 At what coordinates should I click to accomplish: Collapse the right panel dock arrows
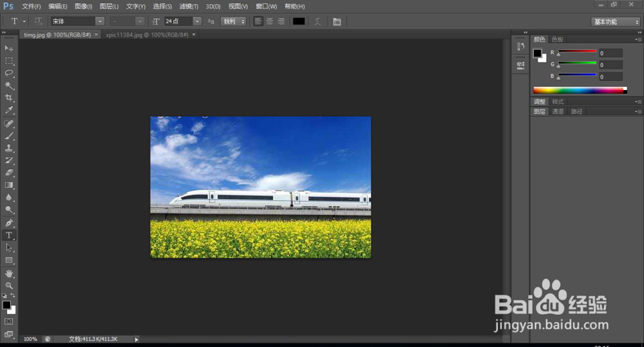pyautogui.click(x=639, y=32)
